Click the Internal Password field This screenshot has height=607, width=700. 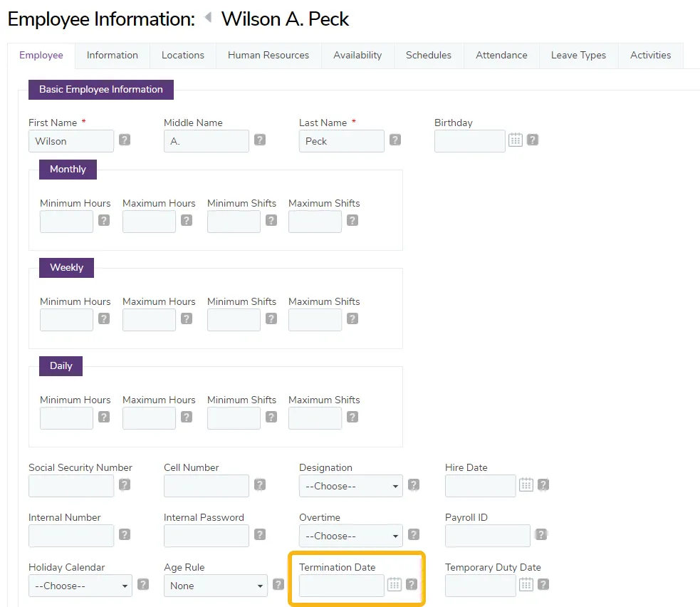pos(207,536)
